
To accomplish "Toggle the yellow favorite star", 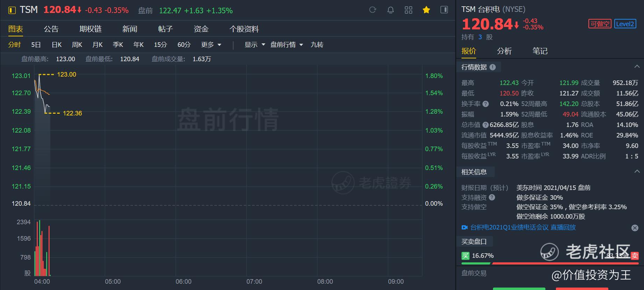I will 426,10.
